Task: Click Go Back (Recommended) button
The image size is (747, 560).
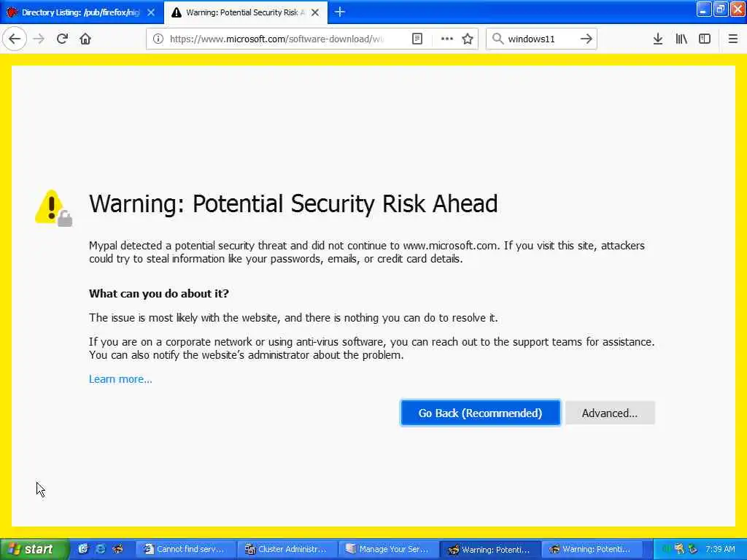Action: pos(480,413)
